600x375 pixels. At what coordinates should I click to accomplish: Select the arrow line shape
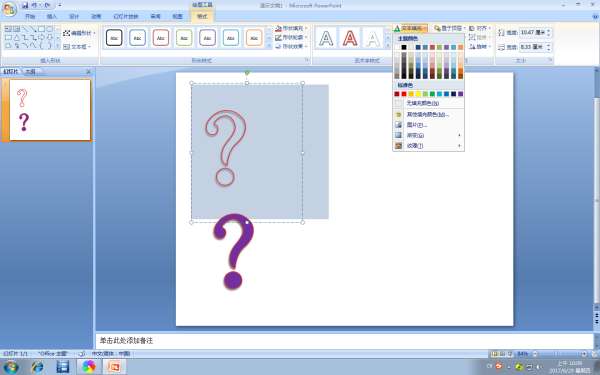(x=33, y=29)
